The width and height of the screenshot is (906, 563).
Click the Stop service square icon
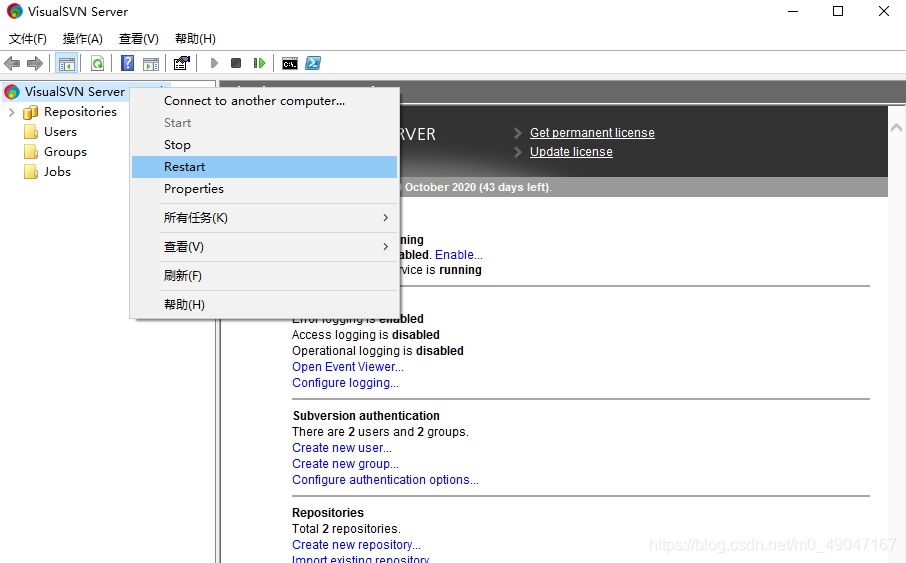point(236,63)
